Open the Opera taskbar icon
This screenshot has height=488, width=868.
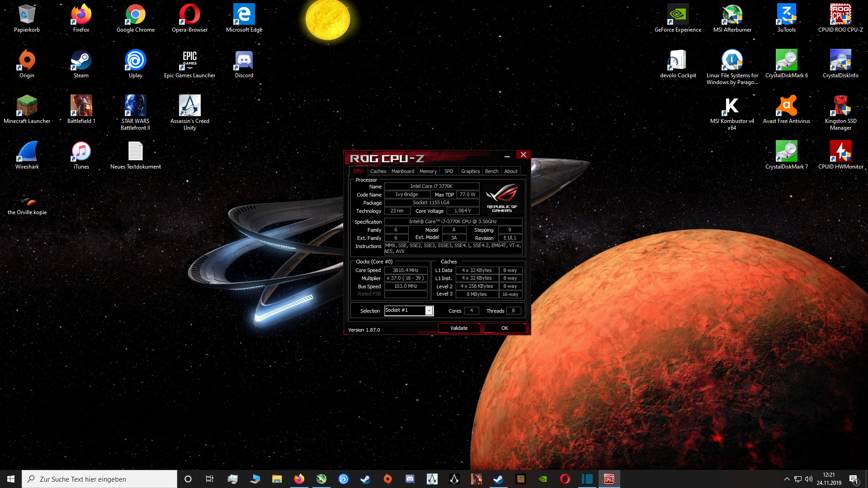[565, 479]
